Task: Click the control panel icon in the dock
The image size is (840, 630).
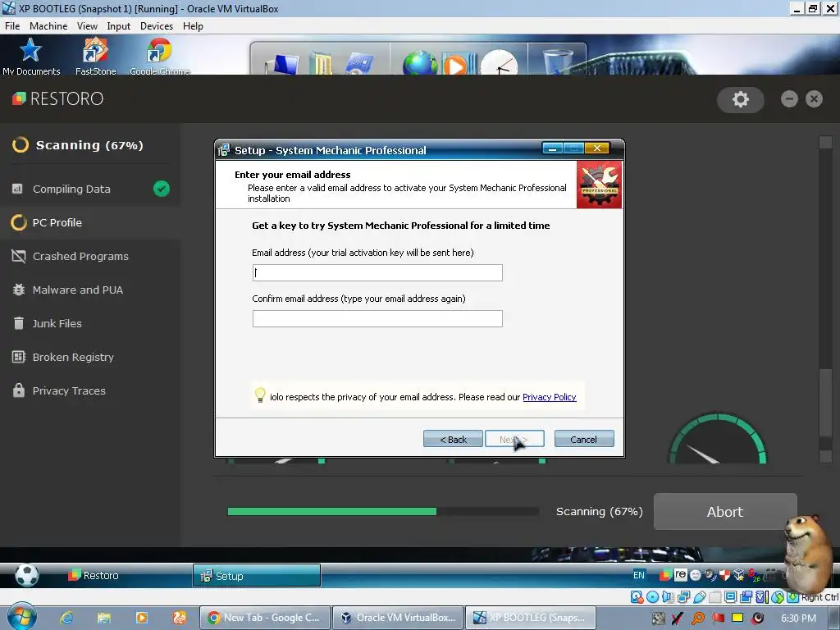Action: pyautogui.click(x=359, y=63)
